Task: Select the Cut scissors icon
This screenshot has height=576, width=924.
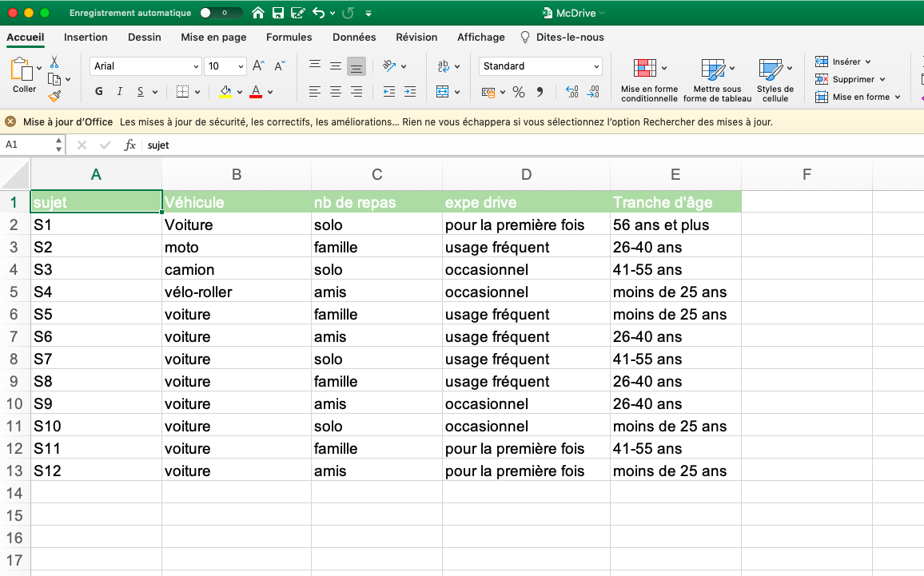Action: (x=54, y=62)
